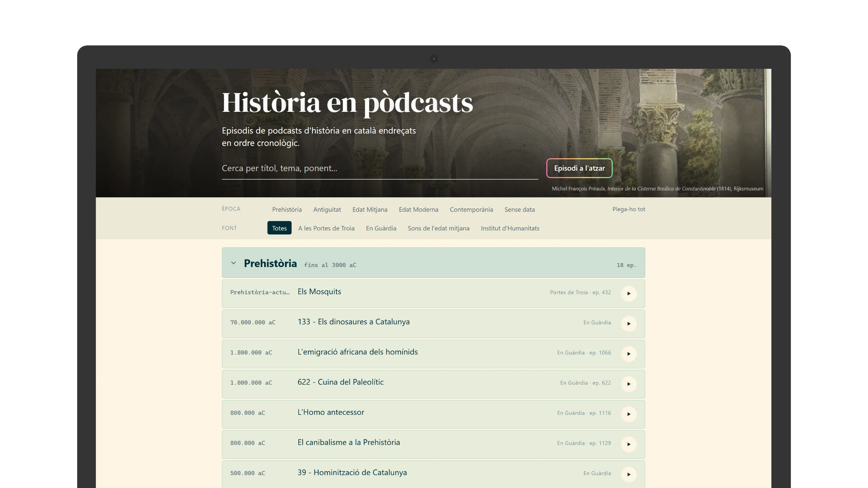Play 622 - Cuina del Paleolític
Viewport: 868px width, 488px height.
click(x=629, y=384)
